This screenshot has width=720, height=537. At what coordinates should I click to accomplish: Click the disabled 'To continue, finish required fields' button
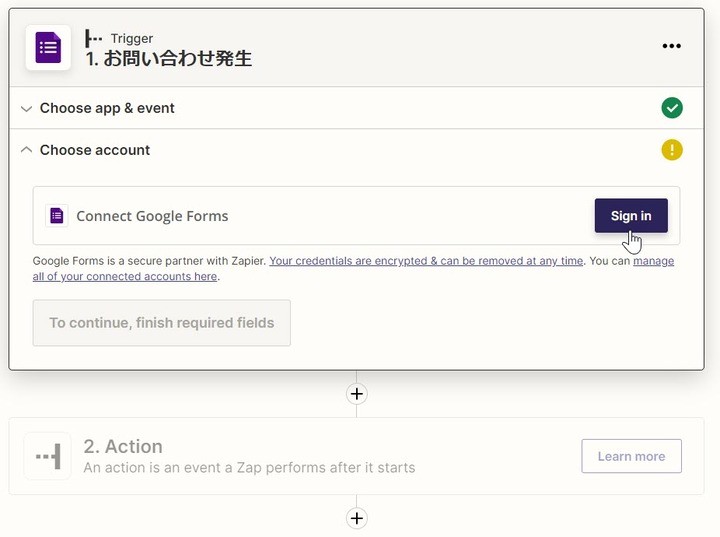point(162,323)
